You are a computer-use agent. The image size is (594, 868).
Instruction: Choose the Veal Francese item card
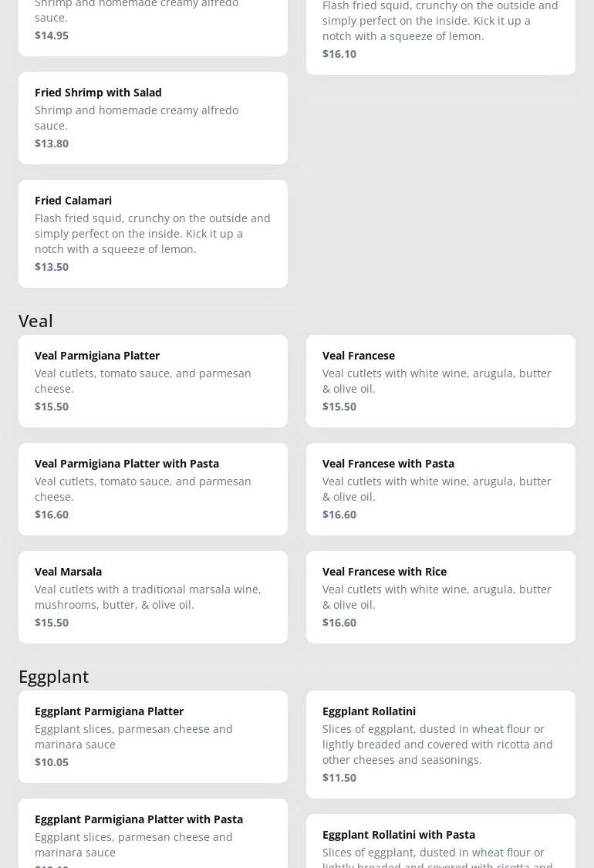[440, 380]
